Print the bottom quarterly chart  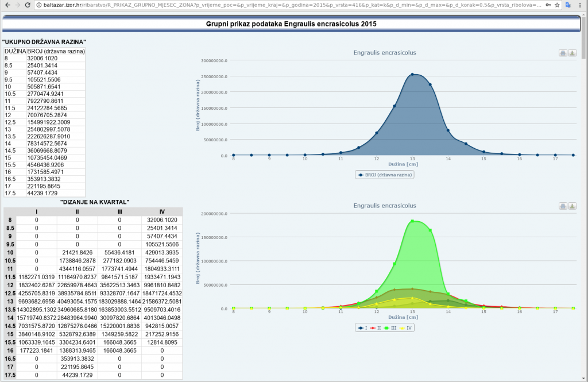[x=563, y=206]
